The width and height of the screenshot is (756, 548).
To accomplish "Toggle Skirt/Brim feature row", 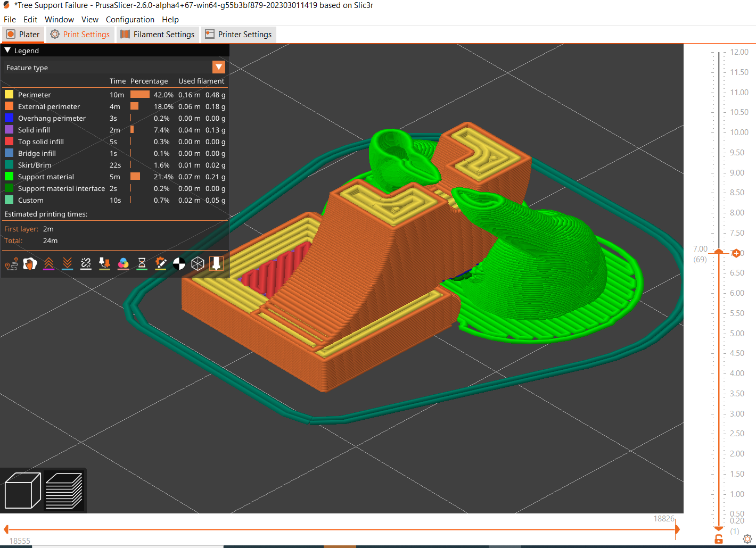I will pos(115,165).
